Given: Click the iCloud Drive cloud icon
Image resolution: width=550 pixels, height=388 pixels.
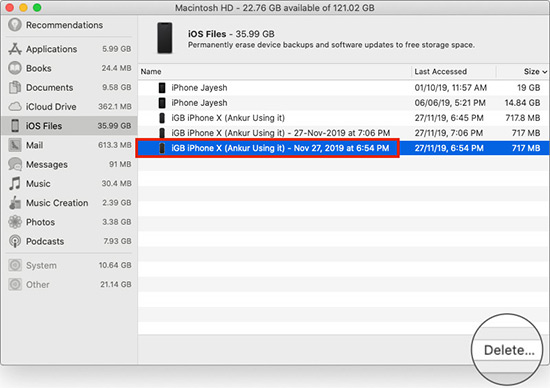Looking at the screenshot, I should pos(15,106).
